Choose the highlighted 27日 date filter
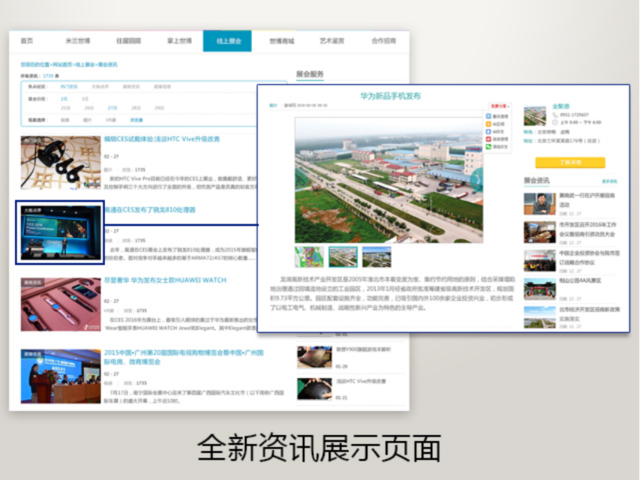 pos(112,108)
